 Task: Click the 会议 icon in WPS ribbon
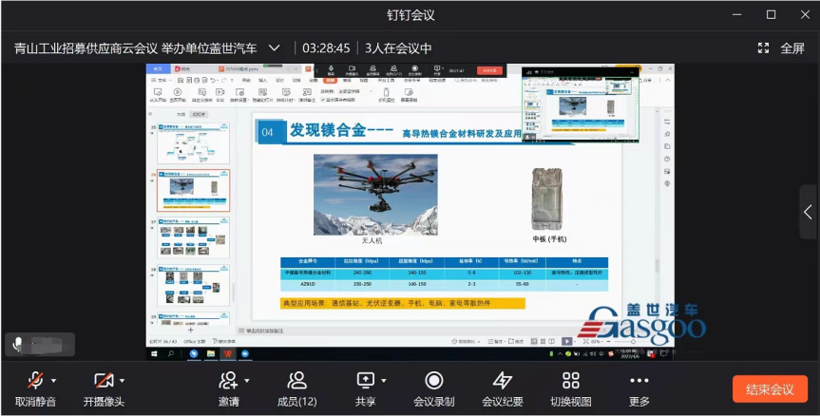(220, 95)
